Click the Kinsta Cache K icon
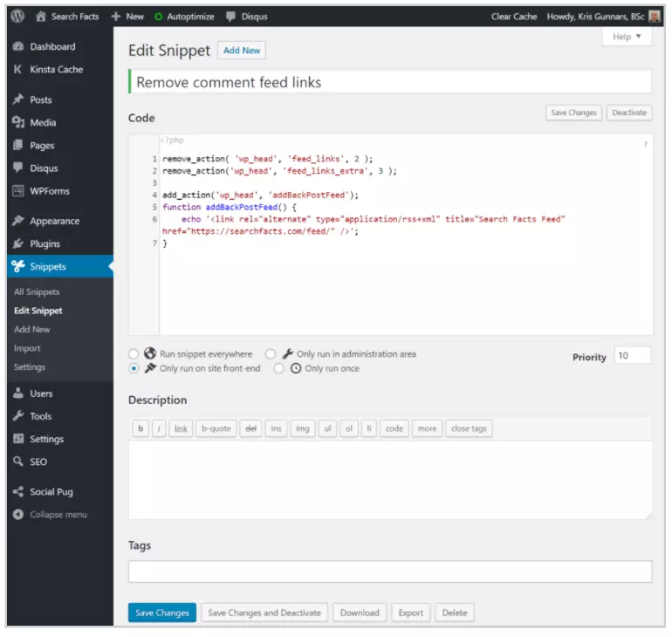 coord(17,69)
